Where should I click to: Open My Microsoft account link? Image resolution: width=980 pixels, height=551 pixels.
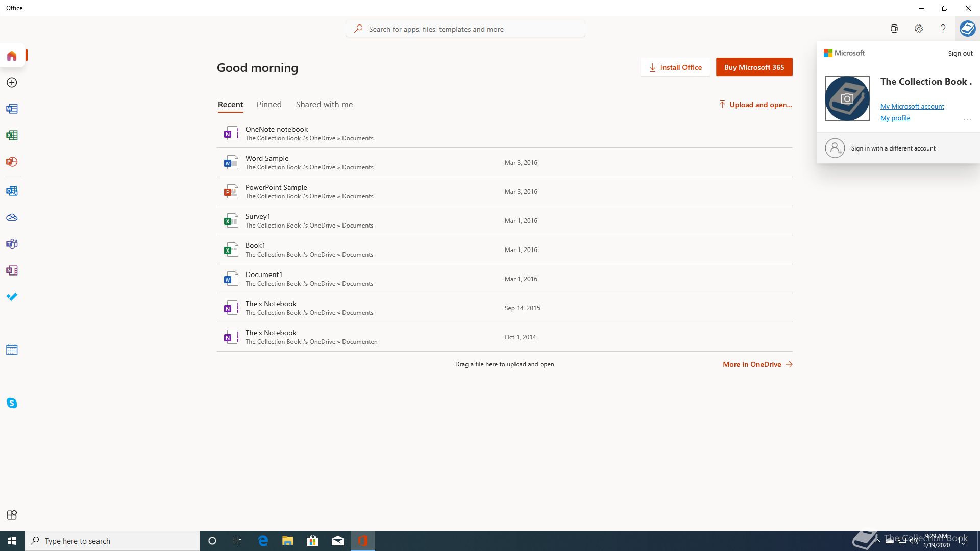point(912,106)
